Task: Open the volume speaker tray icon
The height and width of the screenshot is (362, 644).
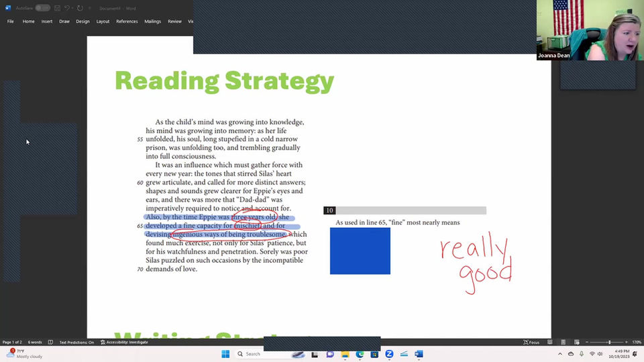Action: pos(600,354)
